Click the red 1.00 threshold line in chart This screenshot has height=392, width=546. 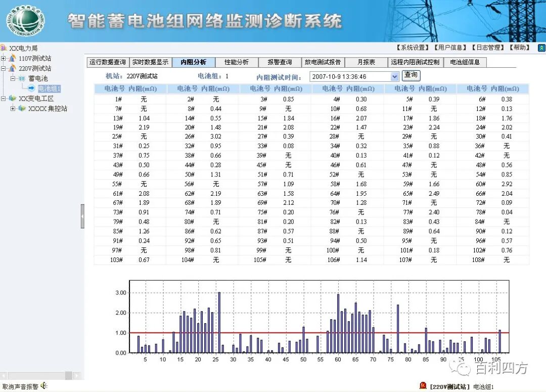319,333
